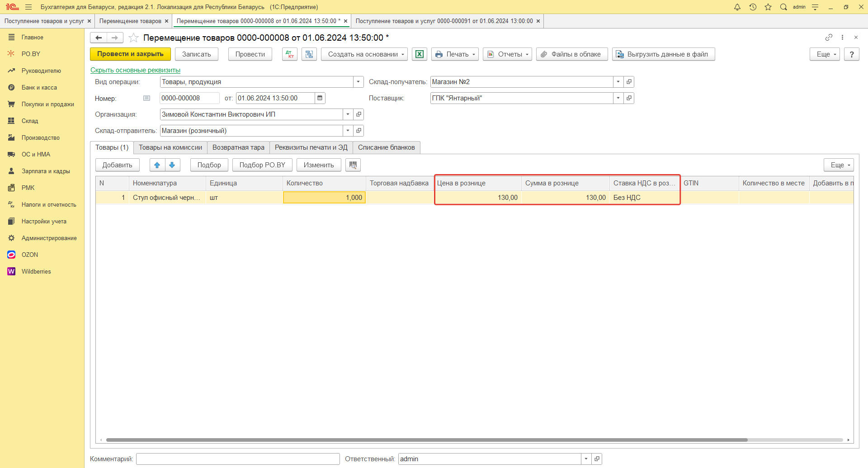Click the Комментарий input field

(238, 459)
